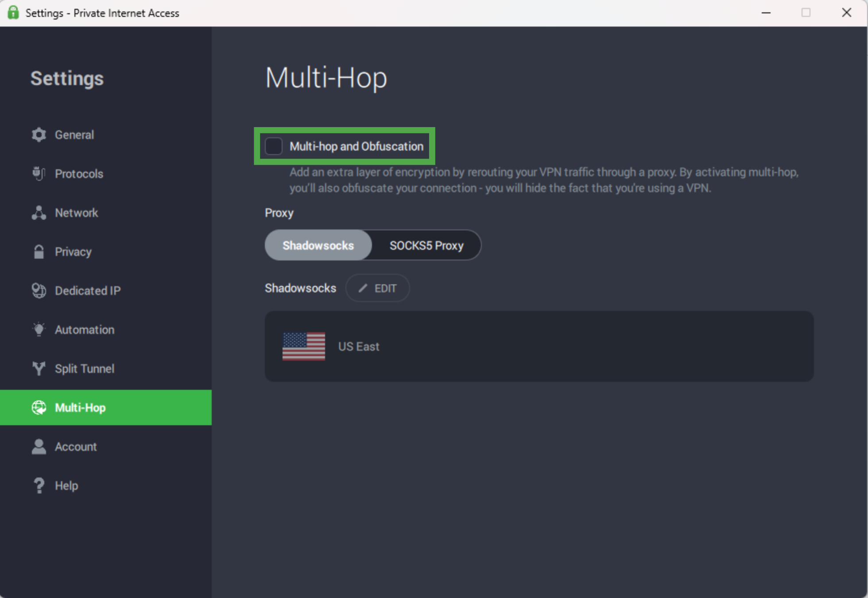868x598 pixels.
Task: Click the Help question mark icon
Action: coord(39,485)
